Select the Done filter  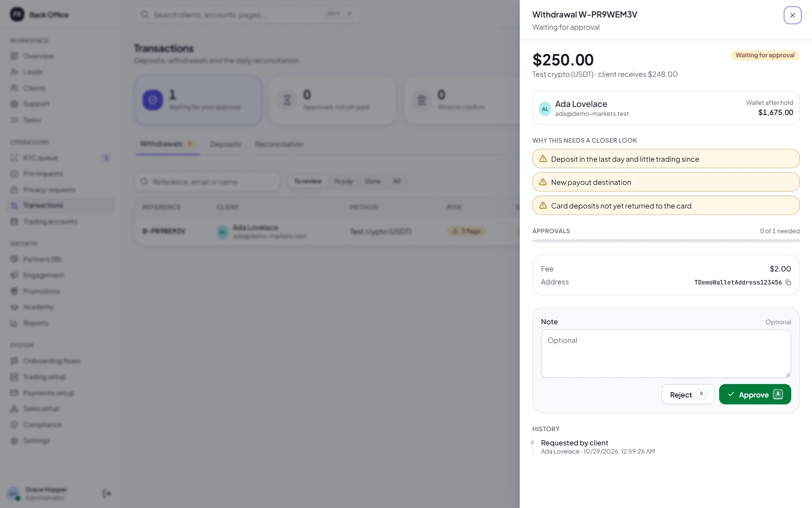click(x=373, y=181)
